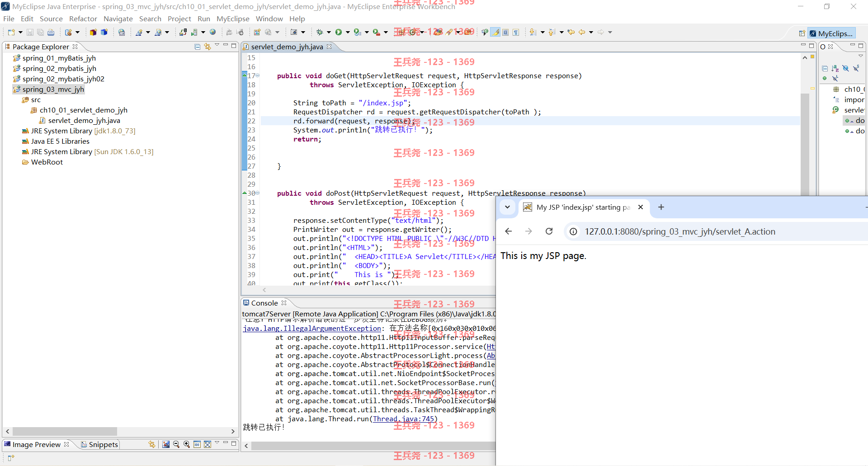Zoom in in Image Preview panel
868x466 pixels.
[187, 444]
